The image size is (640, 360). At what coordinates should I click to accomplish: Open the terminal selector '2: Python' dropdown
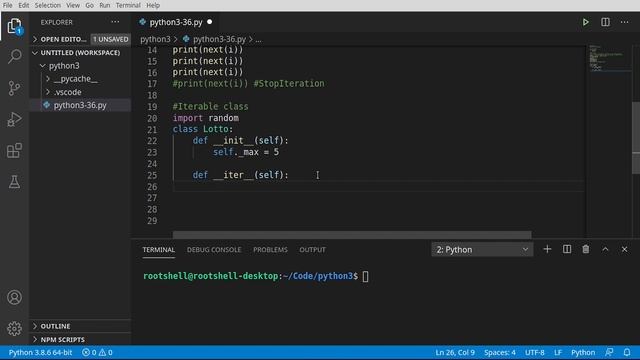(x=482, y=249)
